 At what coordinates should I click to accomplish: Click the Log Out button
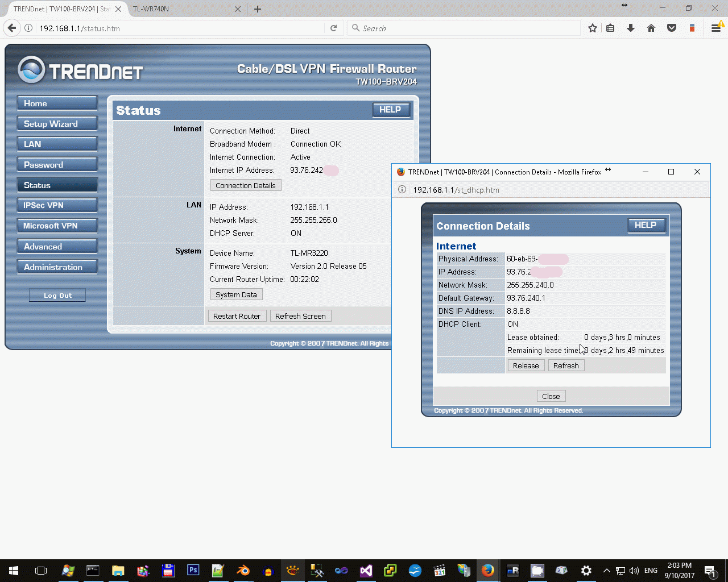(57, 296)
